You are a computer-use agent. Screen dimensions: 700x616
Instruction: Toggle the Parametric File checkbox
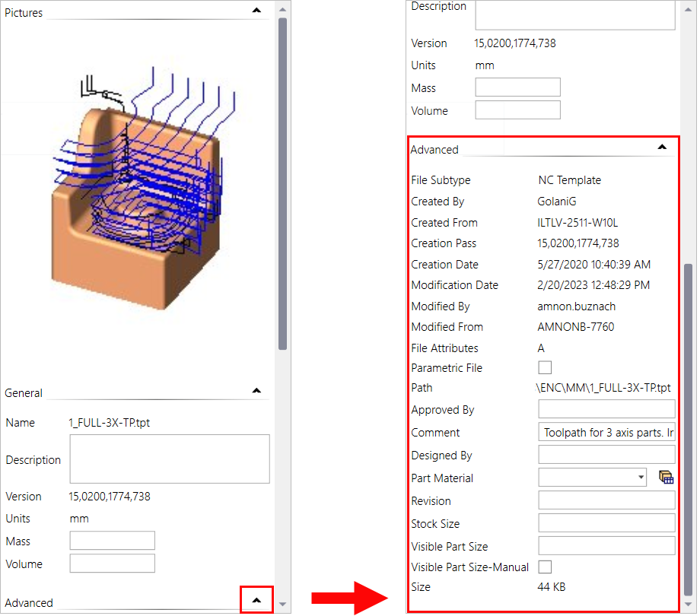(545, 367)
